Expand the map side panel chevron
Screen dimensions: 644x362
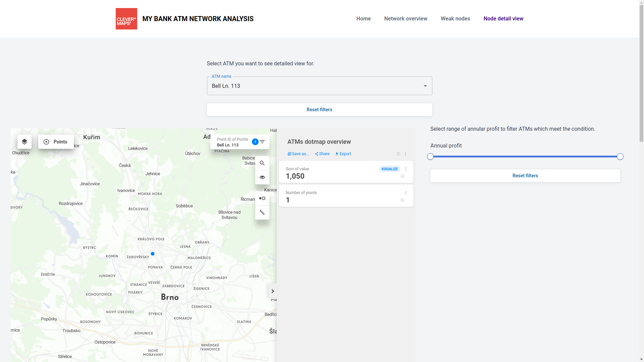point(273,291)
